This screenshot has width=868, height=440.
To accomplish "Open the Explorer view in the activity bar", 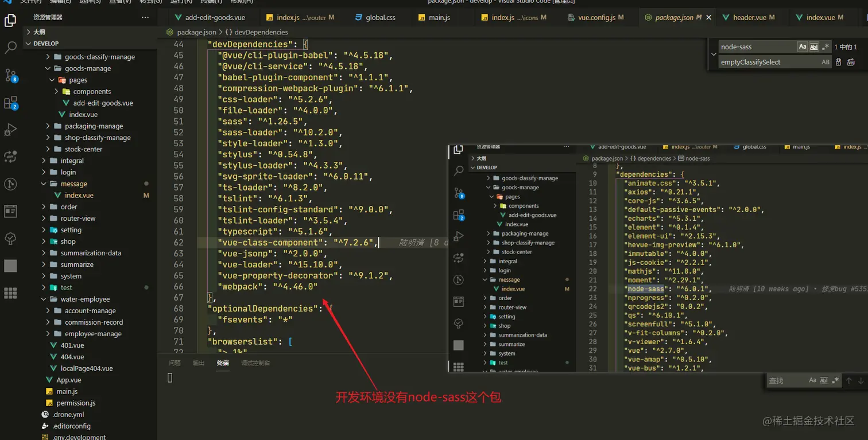I will 10,21.
